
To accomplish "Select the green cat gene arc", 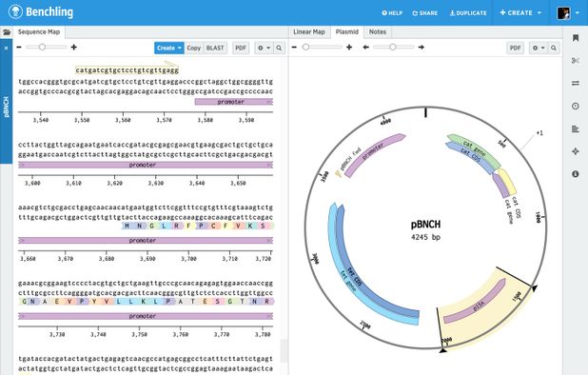I will 475,148.
